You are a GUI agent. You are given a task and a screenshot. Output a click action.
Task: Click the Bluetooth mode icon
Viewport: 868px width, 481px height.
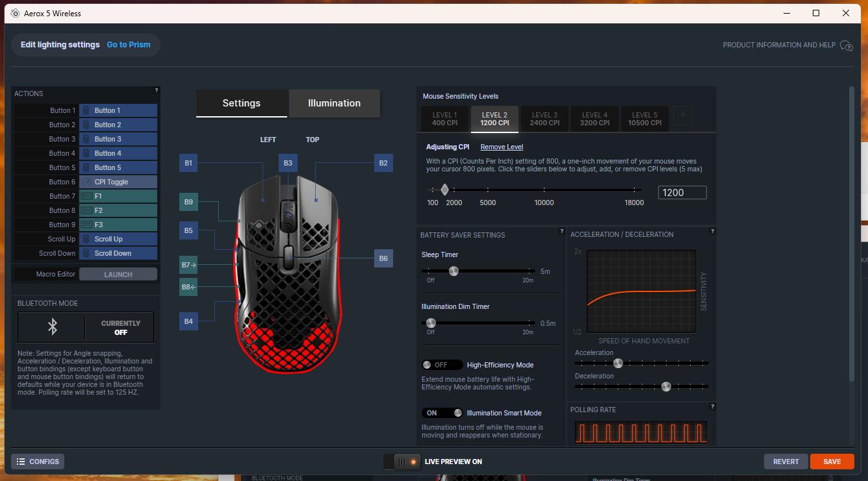click(x=51, y=327)
